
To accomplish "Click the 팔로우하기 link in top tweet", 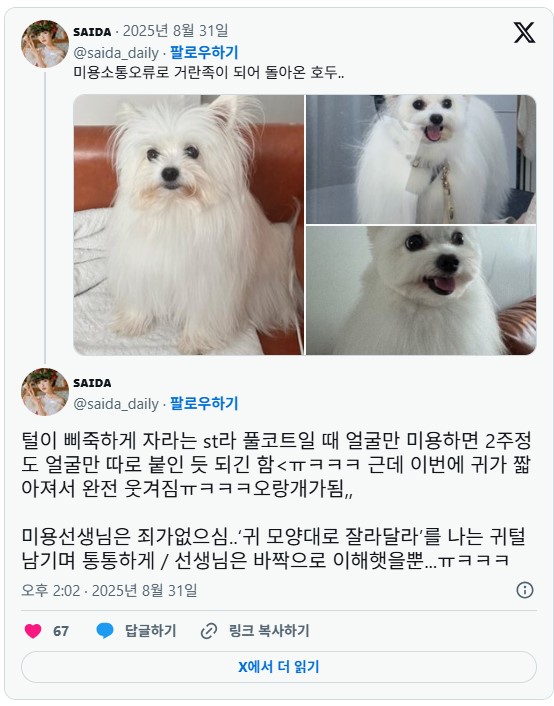I will (204, 53).
